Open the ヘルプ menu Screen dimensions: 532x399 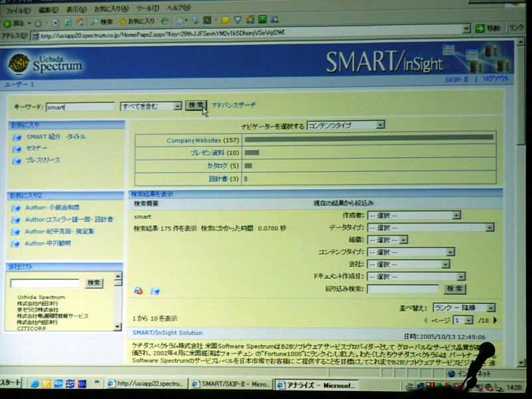pyautogui.click(x=179, y=8)
